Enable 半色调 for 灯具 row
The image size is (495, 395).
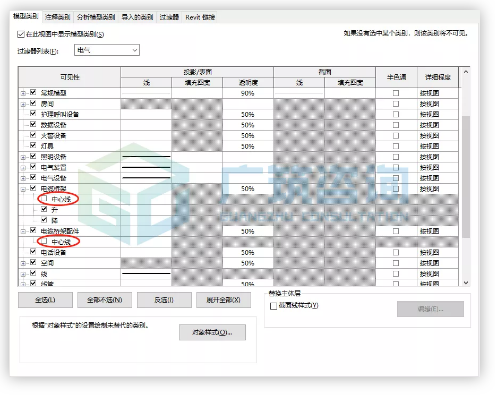(x=396, y=146)
